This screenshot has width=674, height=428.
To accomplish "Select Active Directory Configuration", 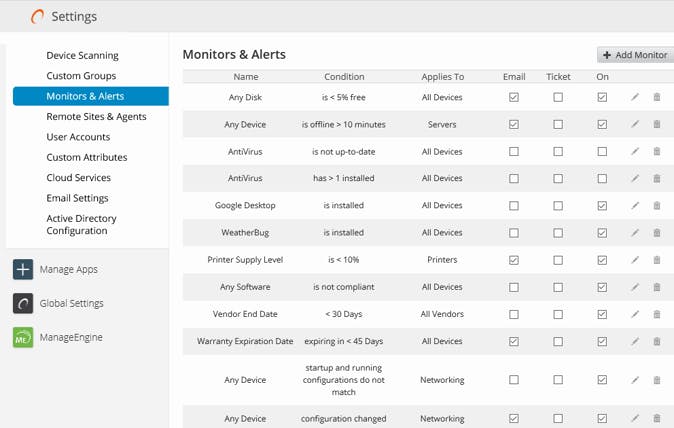I will (x=81, y=224).
